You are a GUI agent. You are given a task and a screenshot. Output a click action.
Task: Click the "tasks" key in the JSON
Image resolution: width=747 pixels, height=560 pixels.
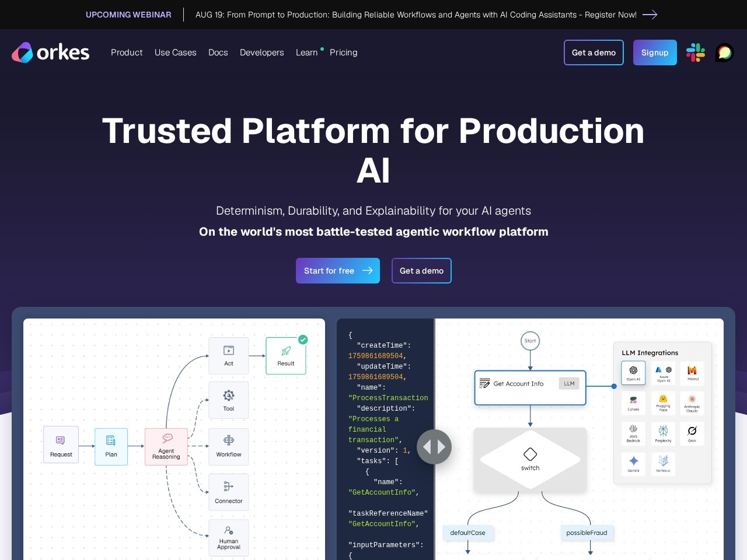pos(378,461)
